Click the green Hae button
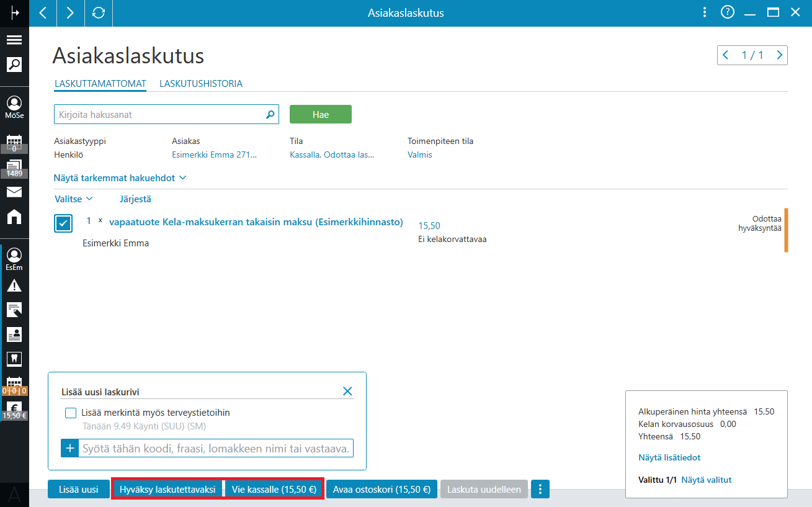 [321, 115]
